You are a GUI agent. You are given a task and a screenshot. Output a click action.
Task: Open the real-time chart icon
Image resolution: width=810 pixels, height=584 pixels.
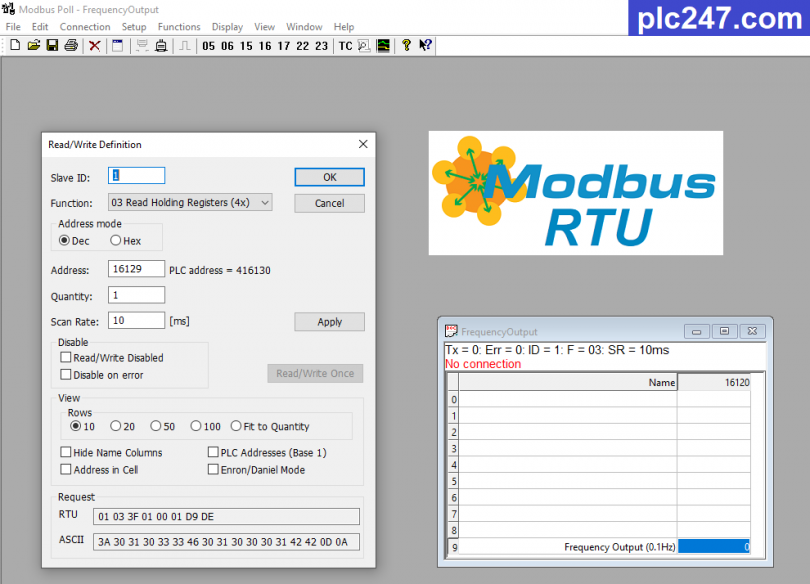coord(383,46)
